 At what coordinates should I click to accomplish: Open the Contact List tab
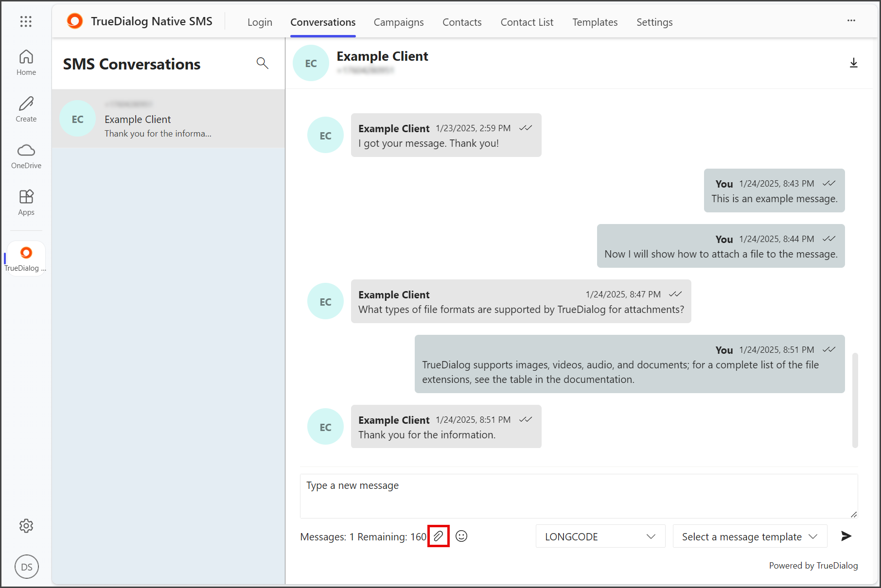pyautogui.click(x=527, y=22)
